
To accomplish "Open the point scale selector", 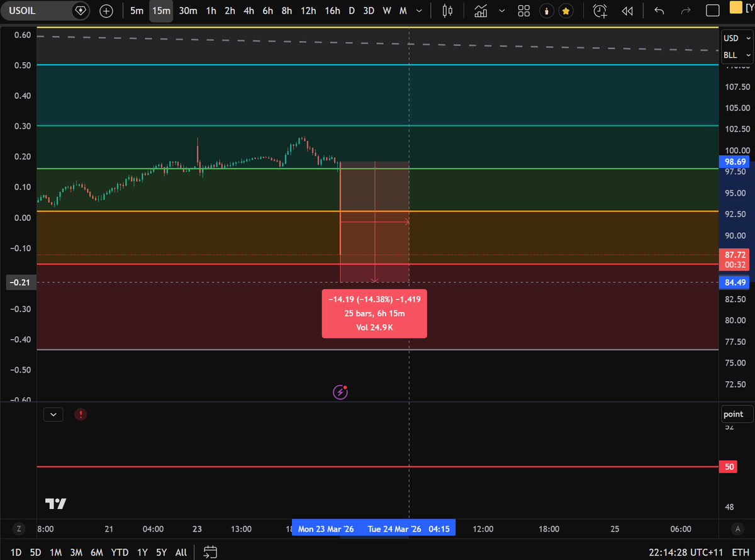I will pos(737,414).
